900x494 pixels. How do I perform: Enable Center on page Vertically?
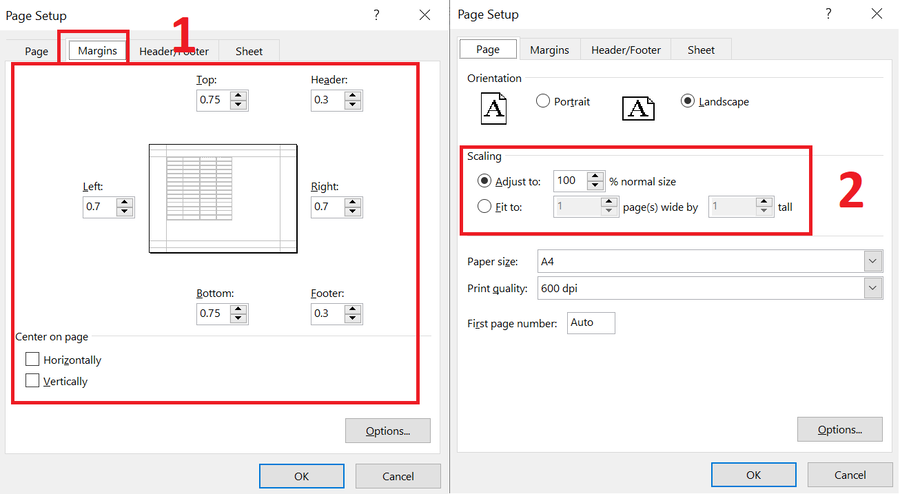pos(32,380)
